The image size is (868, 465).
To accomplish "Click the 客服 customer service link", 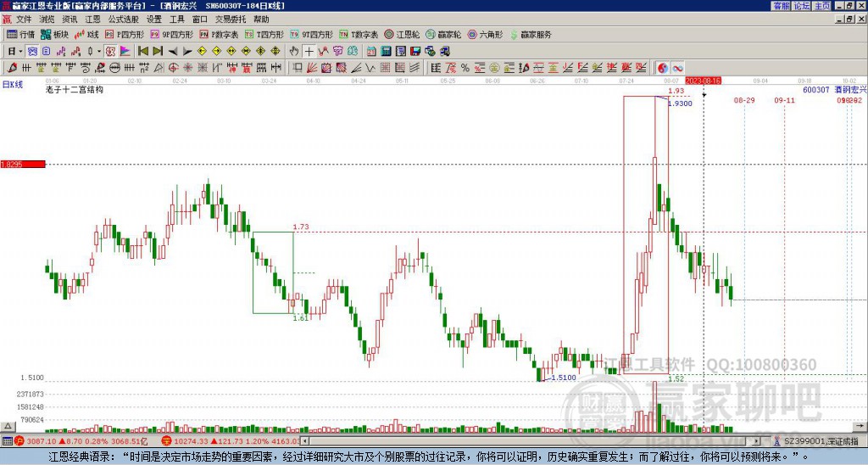I will point(781,6).
